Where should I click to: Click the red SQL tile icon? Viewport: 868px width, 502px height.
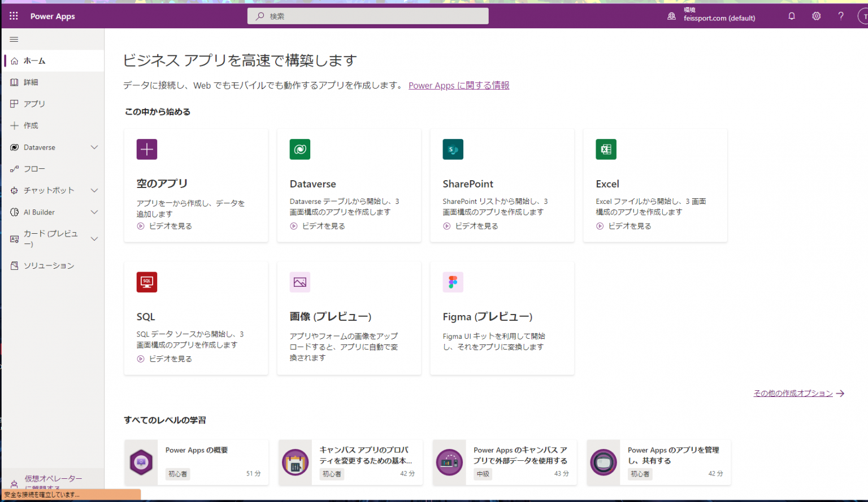pos(147,282)
